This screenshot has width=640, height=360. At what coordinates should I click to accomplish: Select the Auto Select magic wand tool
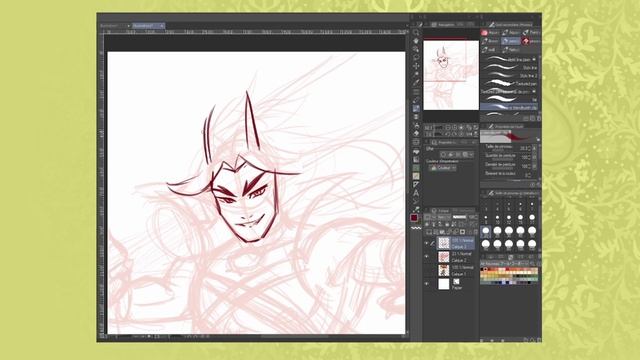pyautogui.click(x=416, y=75)
